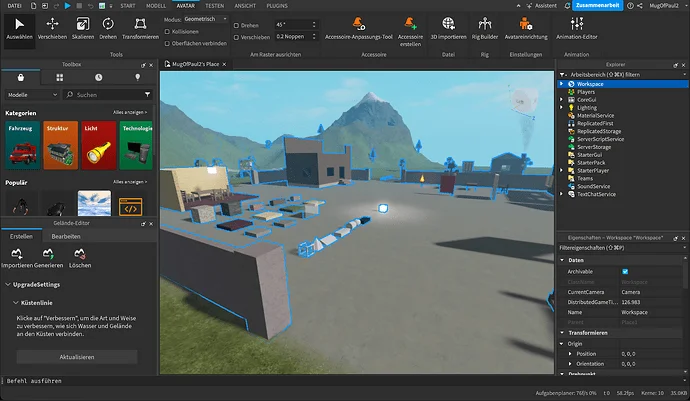Click Alles anzeigen beside Populär
The width and height of the screenshot is (690, 401).
click(130, 182)
